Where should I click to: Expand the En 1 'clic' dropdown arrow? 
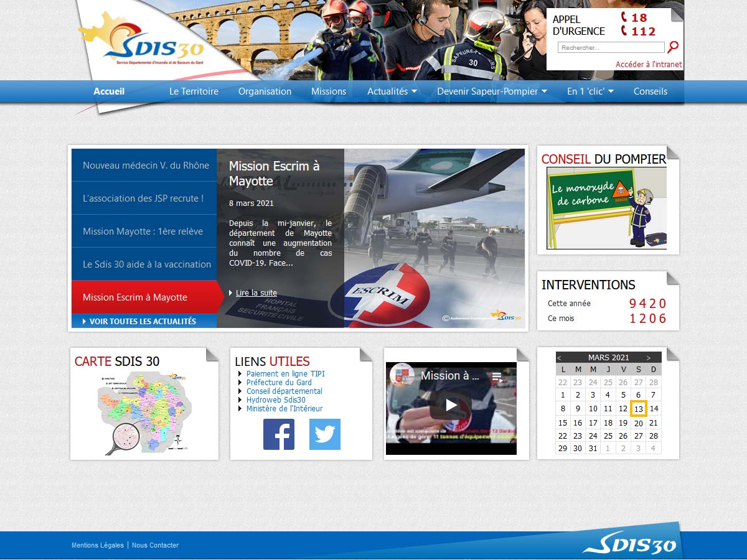pyautogui.click(x=611, y=91)
